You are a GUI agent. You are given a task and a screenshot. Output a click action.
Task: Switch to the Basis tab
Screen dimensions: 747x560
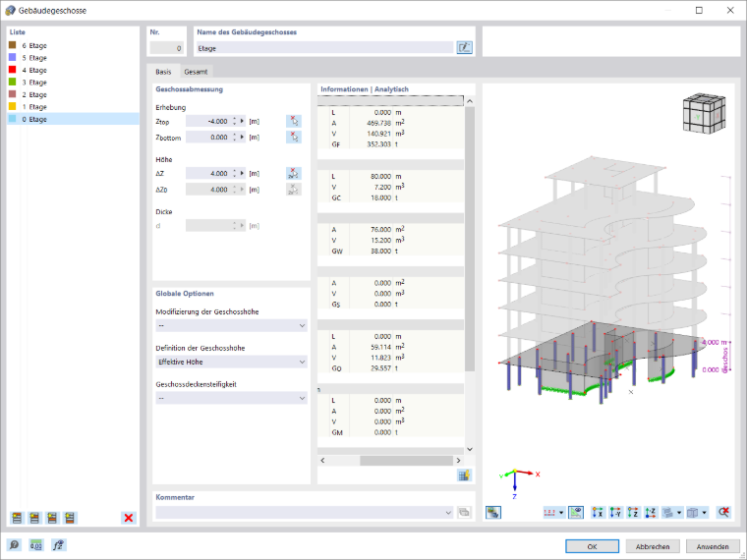[x=163, y=72]
